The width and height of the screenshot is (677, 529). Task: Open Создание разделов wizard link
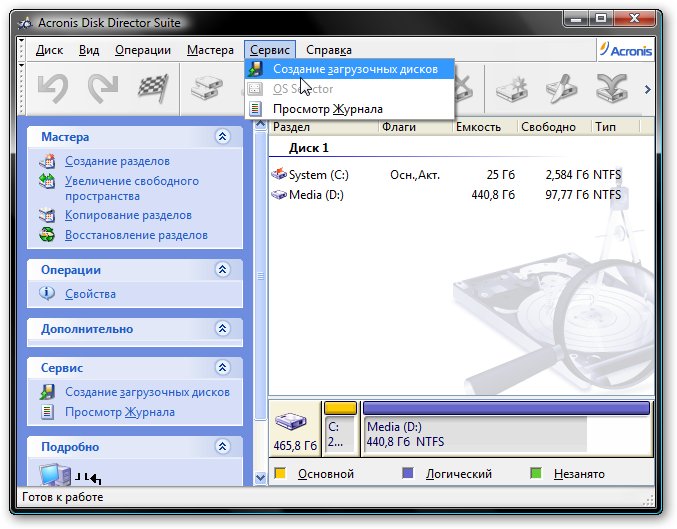[x=117, y=161]
